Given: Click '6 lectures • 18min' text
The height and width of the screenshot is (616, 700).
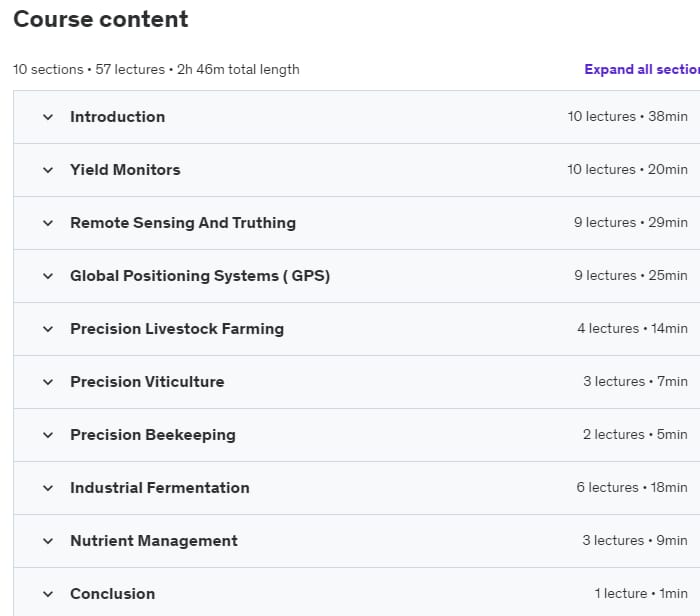Looking at the screenshot, I should pos(632,487).
